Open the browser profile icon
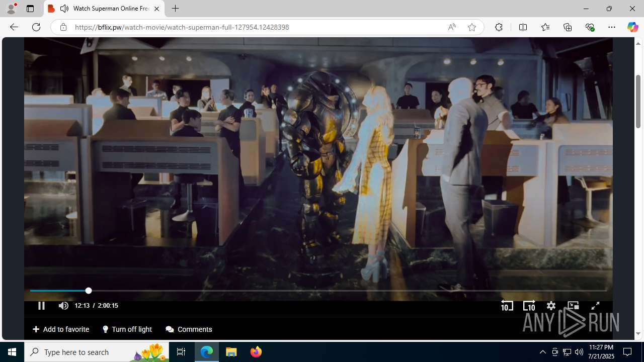This screenshot has height=362, width=644. click(11, 9)
